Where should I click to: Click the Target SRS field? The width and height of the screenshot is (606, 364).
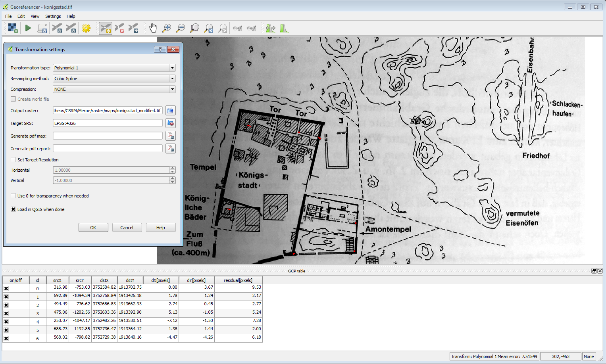click(x=108, y=123)
